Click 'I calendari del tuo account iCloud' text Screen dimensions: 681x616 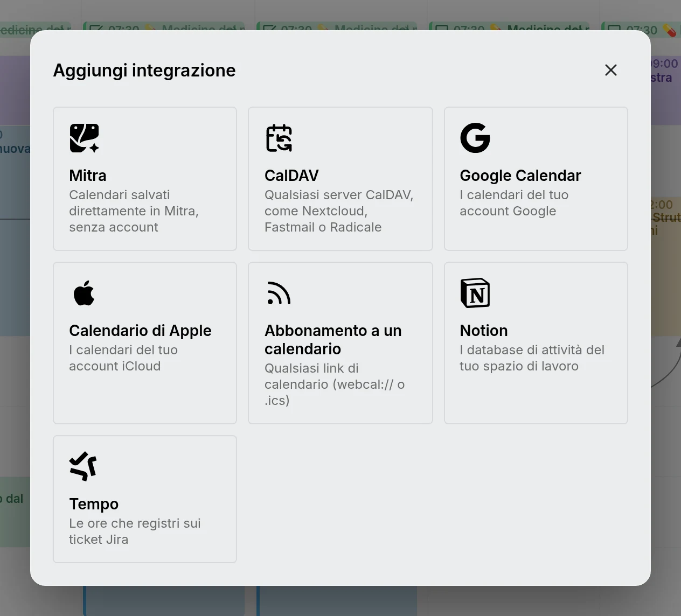coord(123,358)
